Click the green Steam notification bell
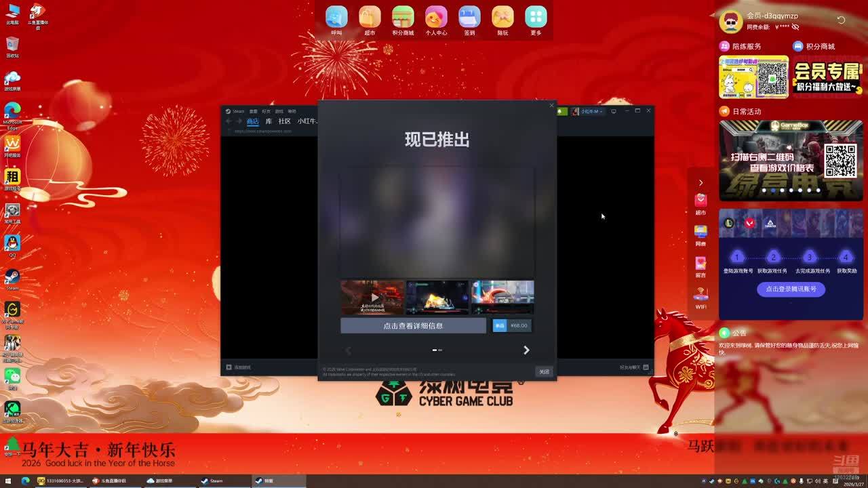Image resolution: width=868 pixels, height=488 pixels. click(562, 111)
